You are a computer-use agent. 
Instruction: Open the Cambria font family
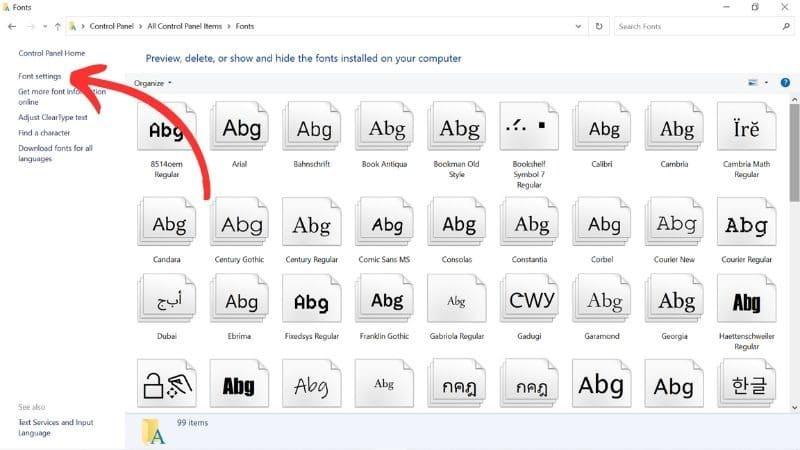click(674, 127)
